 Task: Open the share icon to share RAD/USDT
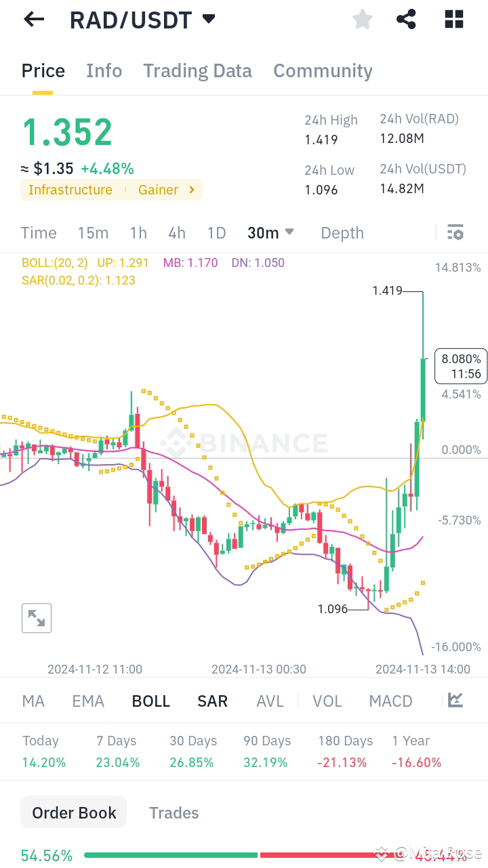[x=406, y=19]
